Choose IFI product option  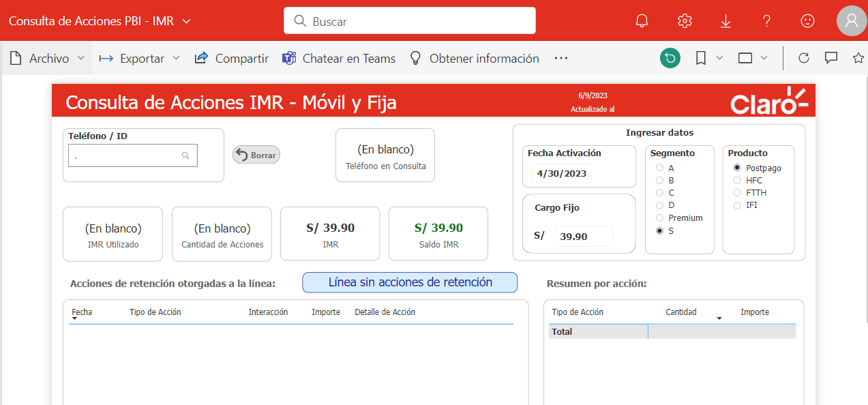(737, 205)
